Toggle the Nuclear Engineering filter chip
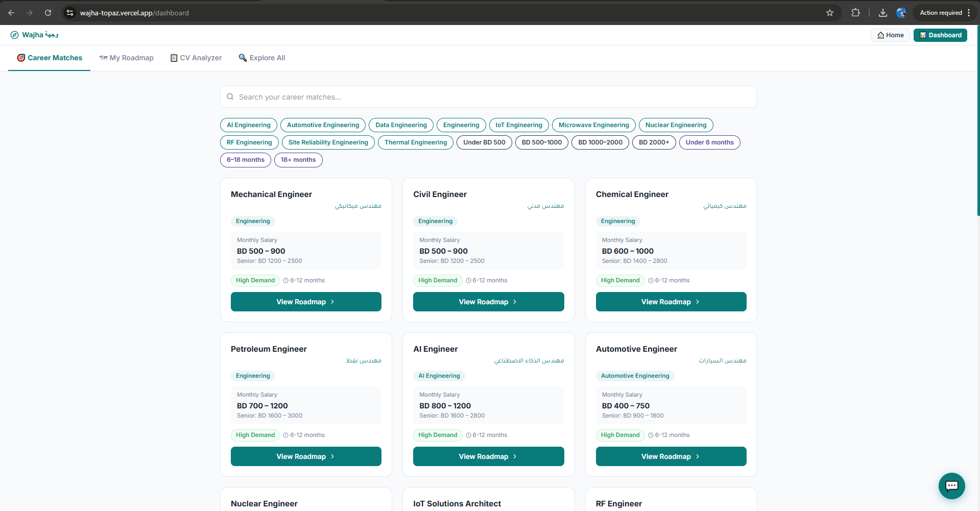 pyautogui.click(x=676, y=125)
